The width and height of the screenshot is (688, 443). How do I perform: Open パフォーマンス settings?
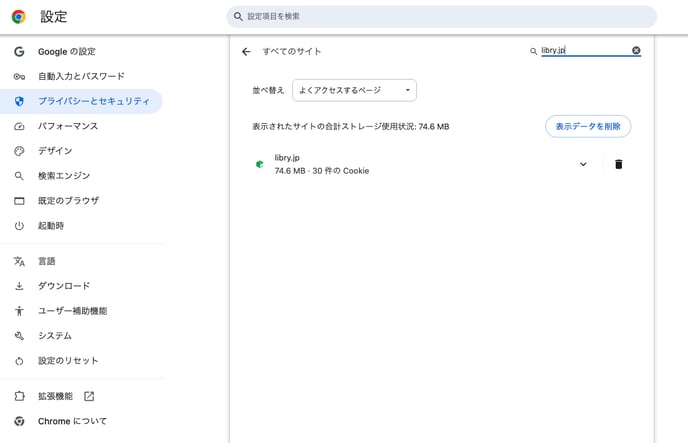68,126
